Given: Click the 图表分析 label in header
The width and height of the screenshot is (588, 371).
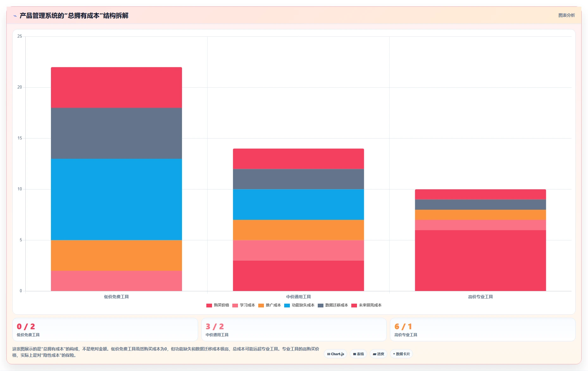Looking at the screenshot, I should click(566, 15).
